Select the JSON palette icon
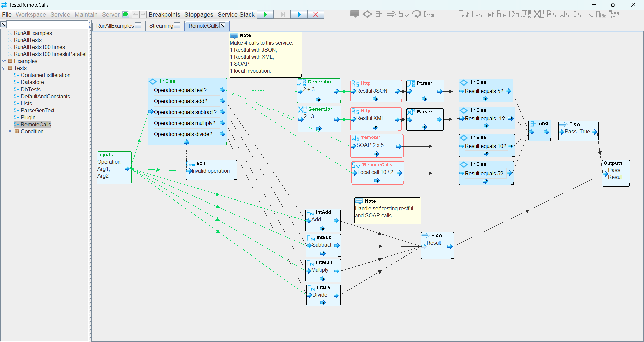Screen dimensions: 644x342 (526, 14)
